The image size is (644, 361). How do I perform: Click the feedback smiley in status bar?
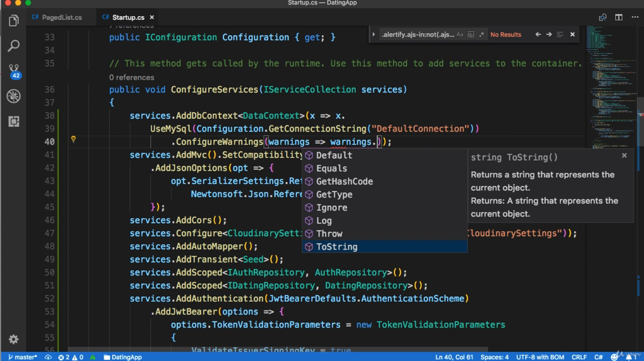[614, 357]
